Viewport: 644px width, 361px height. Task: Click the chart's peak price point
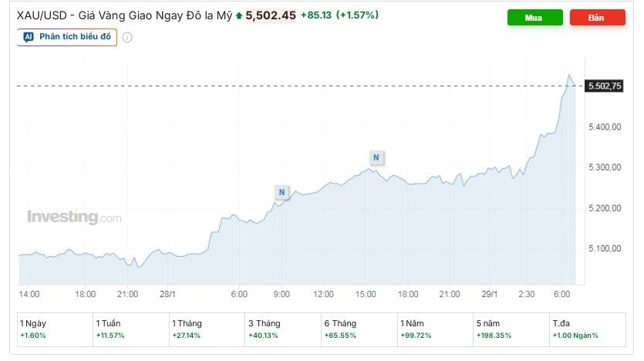(570, 76)
